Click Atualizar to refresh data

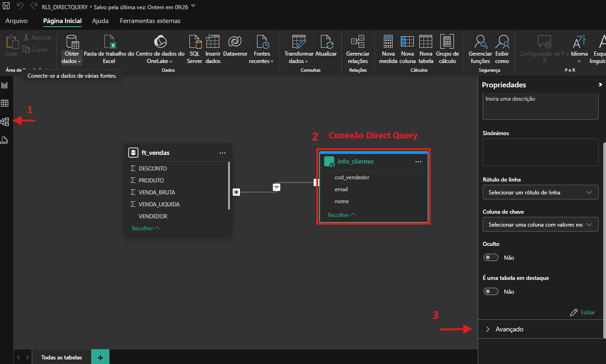[x=326, y=43]
